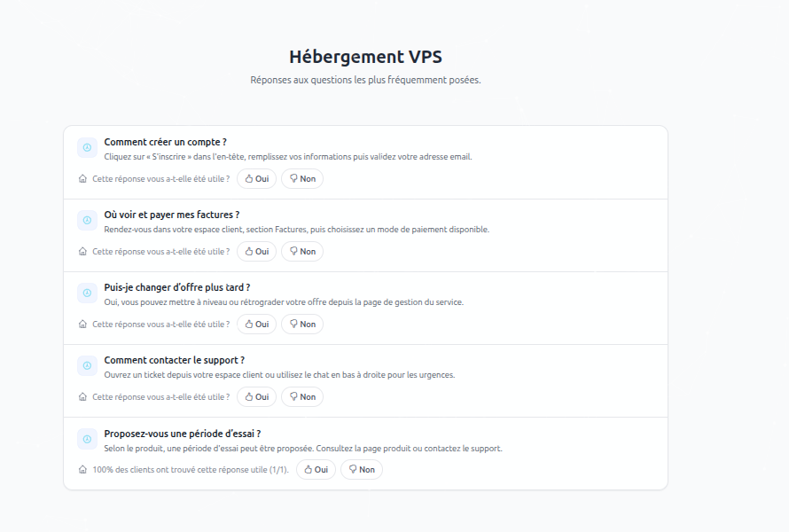Click the 'Hébergement VPS' page heading
The height and width of the screenshot is (532, 789).
tap(365, 57)
